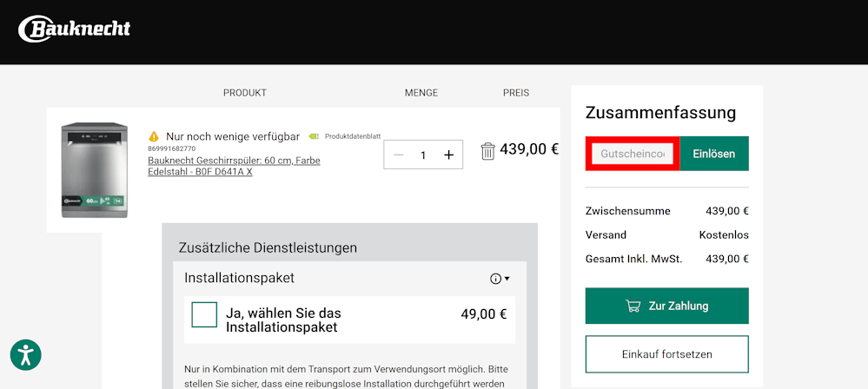Screen dimensions: 868x389
Task: Click the PRODUKT column header
Action: 245,93
